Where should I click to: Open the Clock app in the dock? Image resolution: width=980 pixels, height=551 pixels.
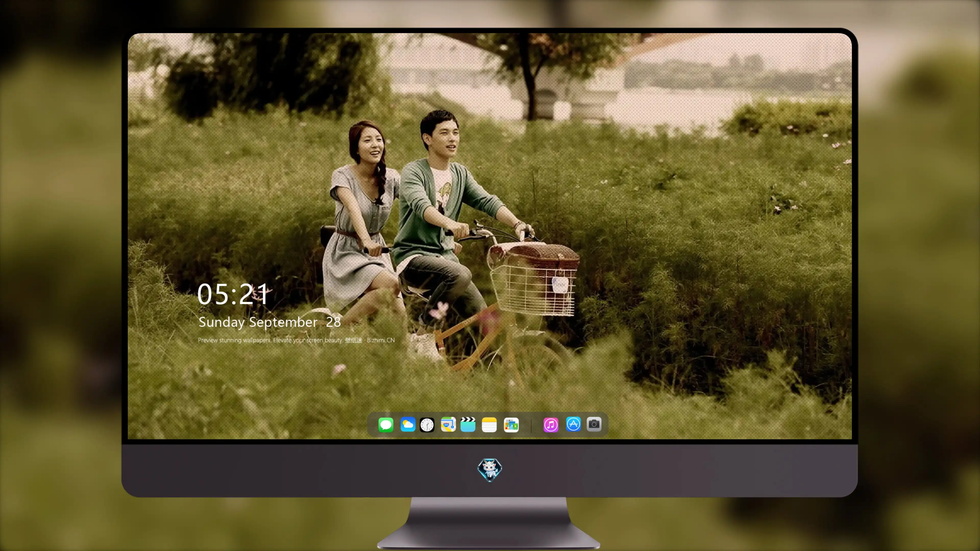pyautogui.click(x=427, y=424)
